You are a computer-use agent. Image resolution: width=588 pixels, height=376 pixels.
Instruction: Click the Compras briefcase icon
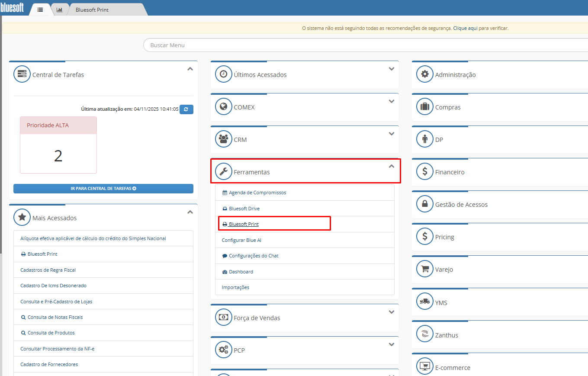pos(424,107)
